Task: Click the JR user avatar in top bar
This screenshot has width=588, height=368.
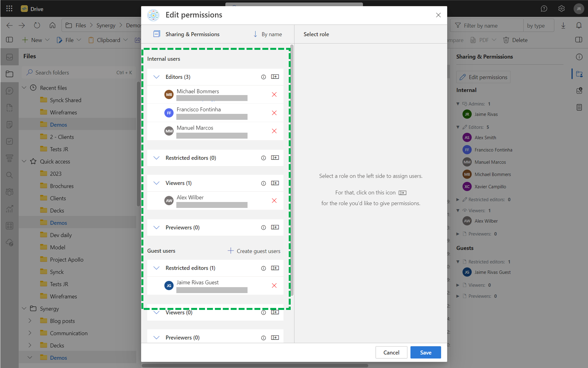Action: point(579,9)
